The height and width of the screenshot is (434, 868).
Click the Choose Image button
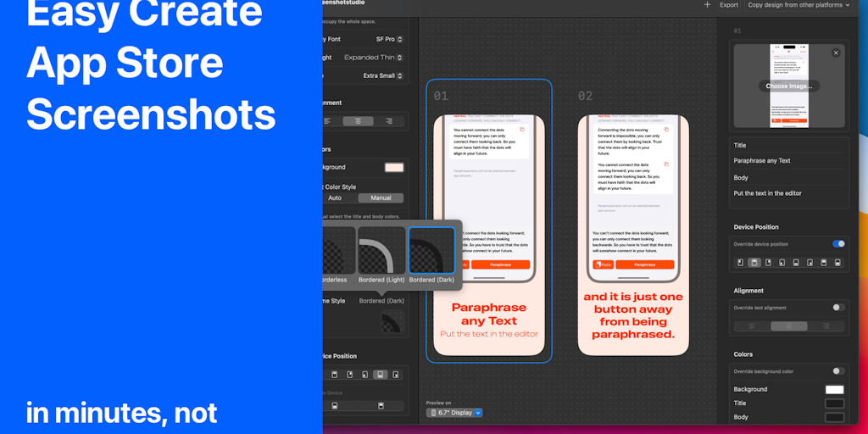pyautogui.click(x=788, y=86)
